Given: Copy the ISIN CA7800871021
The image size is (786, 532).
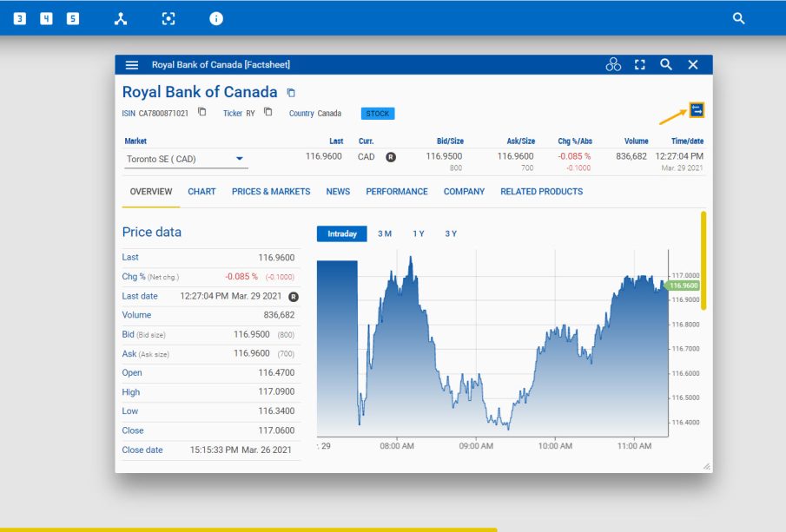Looking at the screenshot, I should [202, 112].
